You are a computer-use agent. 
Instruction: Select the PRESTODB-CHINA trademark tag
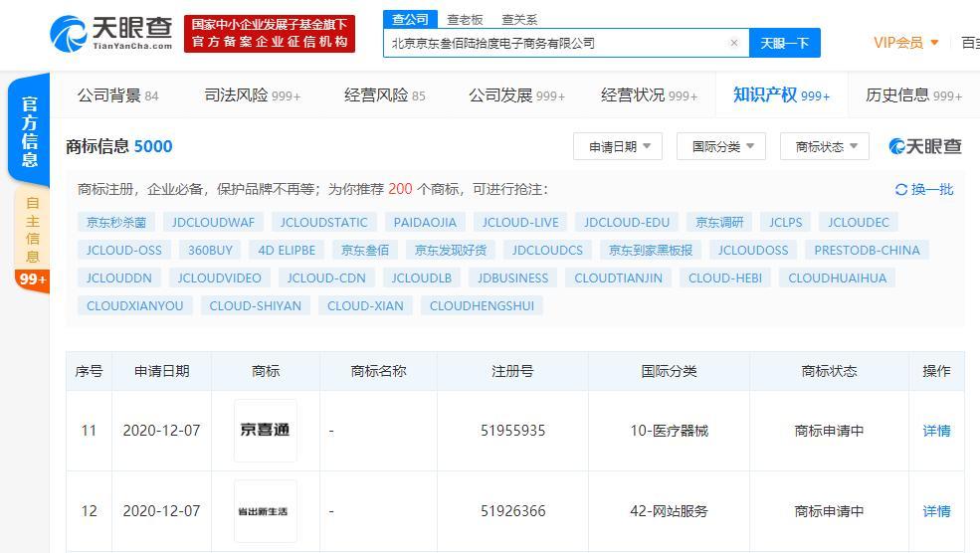coord(867,250)
